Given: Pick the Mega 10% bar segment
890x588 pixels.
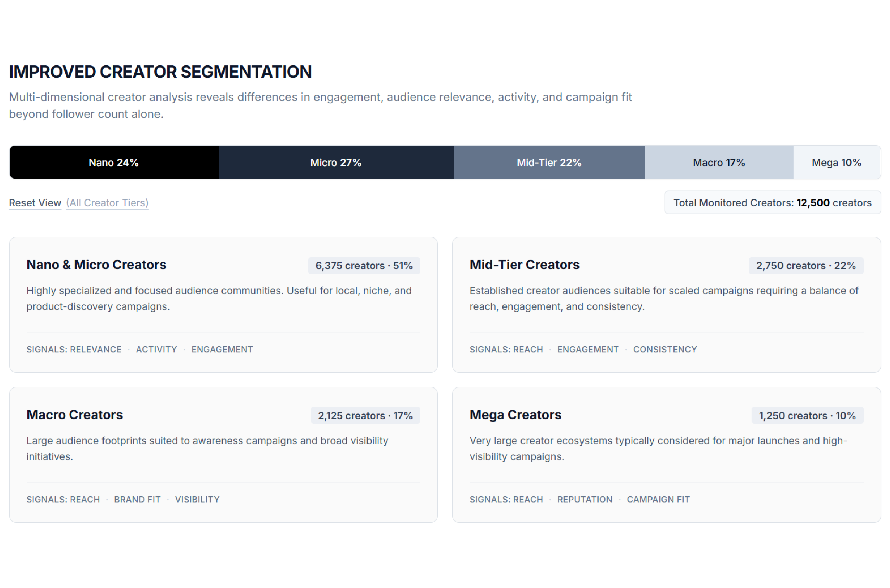Looking at the screenshot, I should (x=837, y=162).
